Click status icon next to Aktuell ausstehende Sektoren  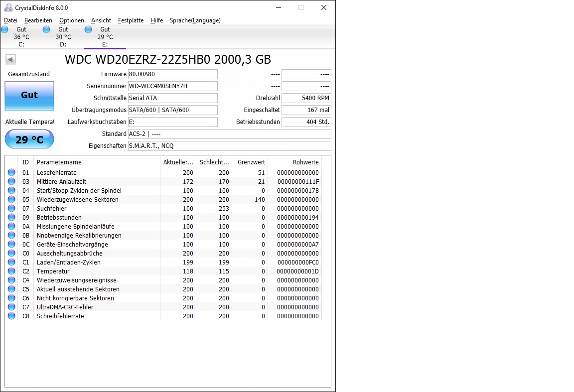point(12,289)
